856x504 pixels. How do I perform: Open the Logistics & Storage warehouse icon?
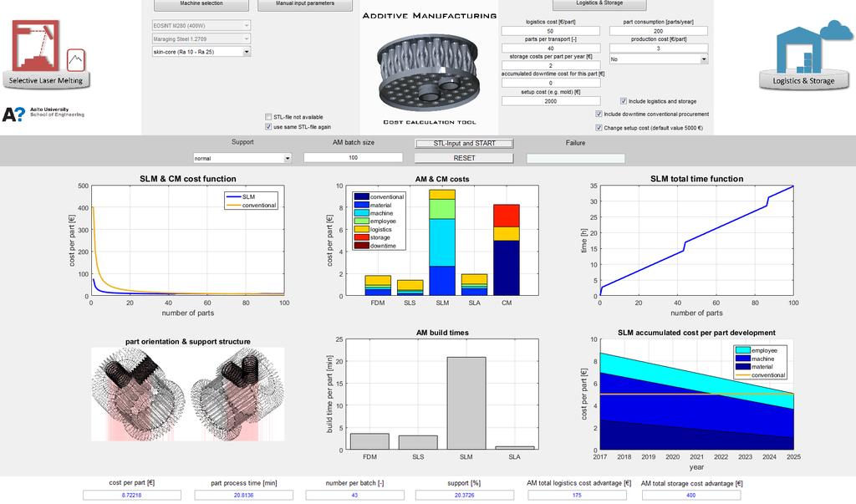[803, 54]
